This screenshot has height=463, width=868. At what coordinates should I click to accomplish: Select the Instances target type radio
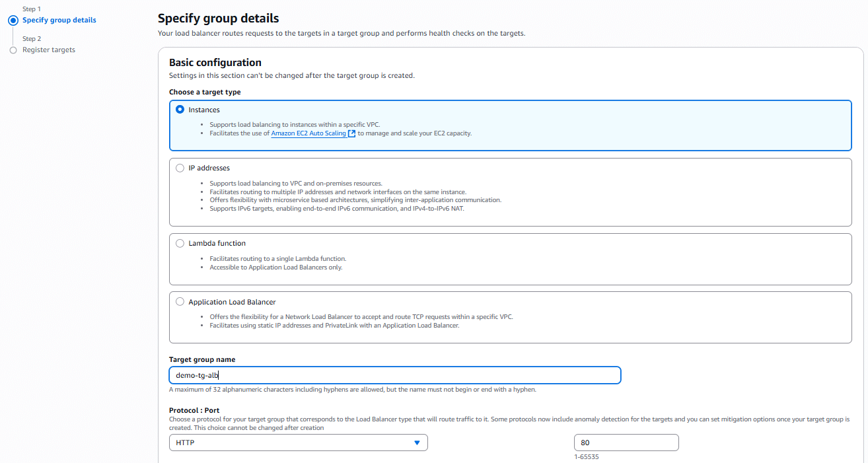point(180,110)
